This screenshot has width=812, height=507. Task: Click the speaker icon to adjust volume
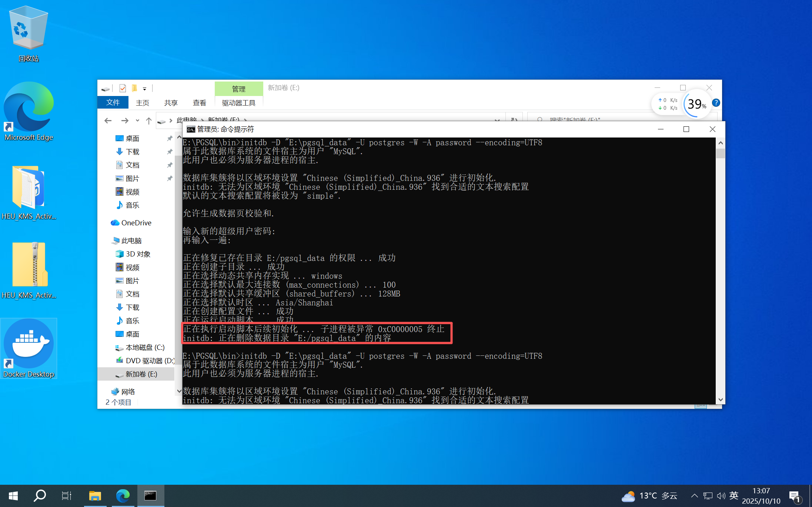pyautogui.click(x=721, y=496)
